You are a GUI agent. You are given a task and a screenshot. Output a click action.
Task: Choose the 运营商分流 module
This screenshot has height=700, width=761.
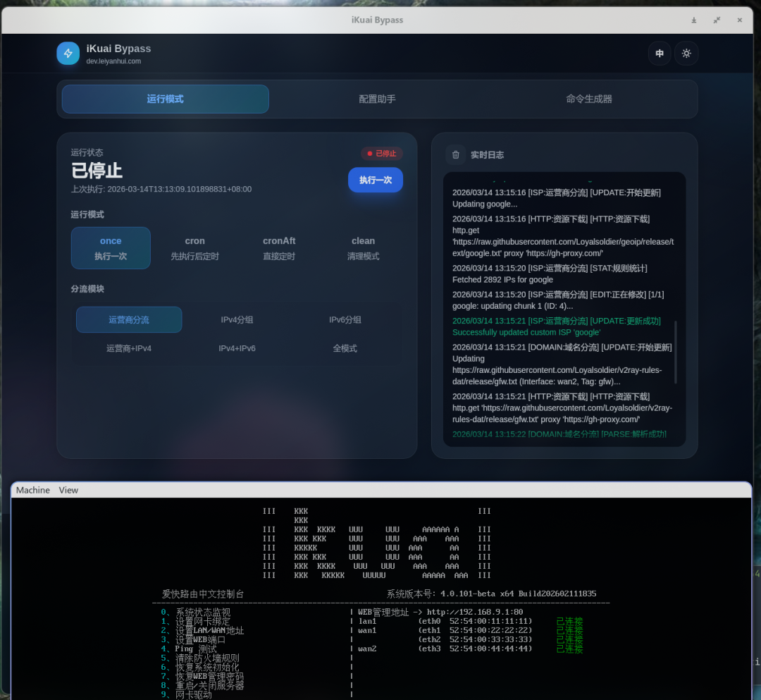tap(129, 320)
